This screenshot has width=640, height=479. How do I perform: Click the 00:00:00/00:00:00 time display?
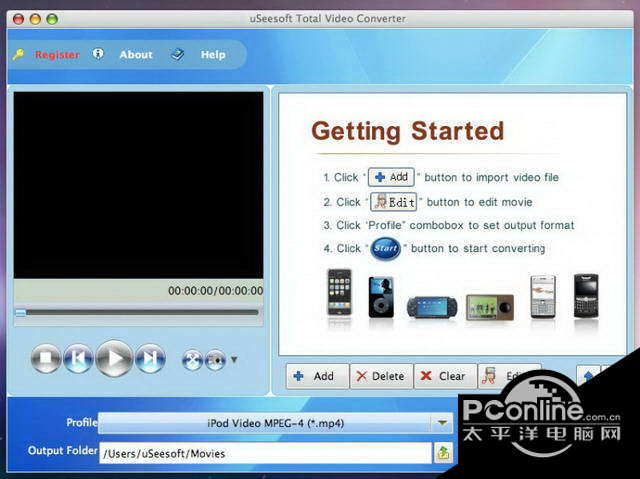pyautogui.click(x=216, y=291)
